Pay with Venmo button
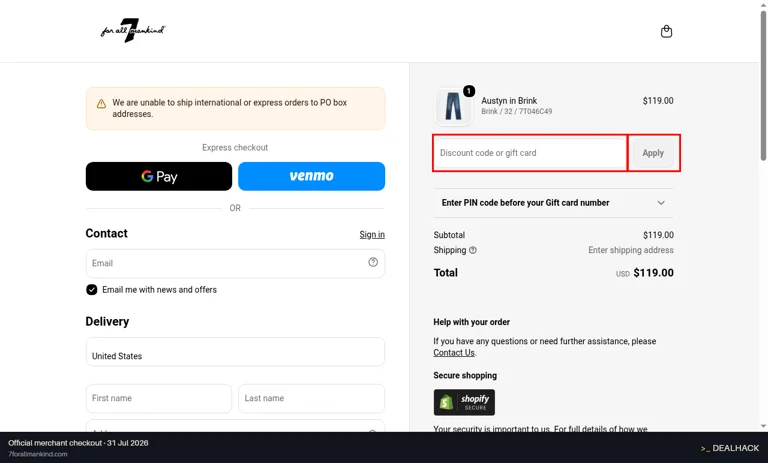The width and height of the screenshot is (768, 463). point(312,176)
